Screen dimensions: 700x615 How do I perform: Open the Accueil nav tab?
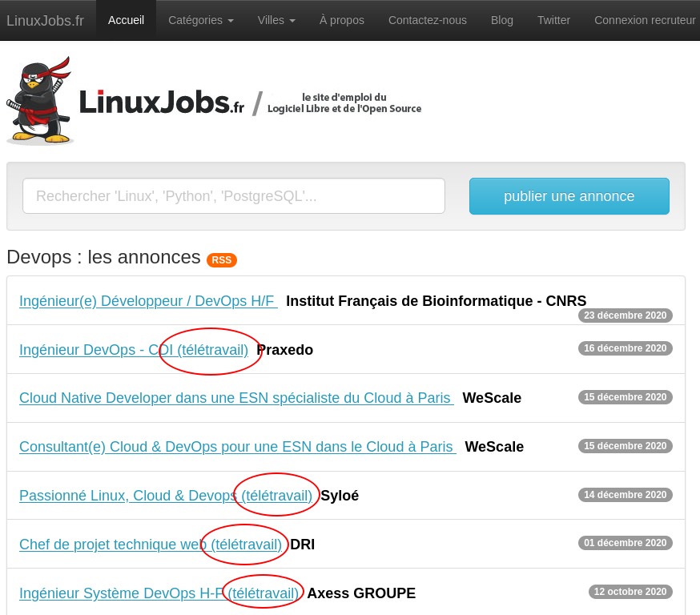(126, 20)
